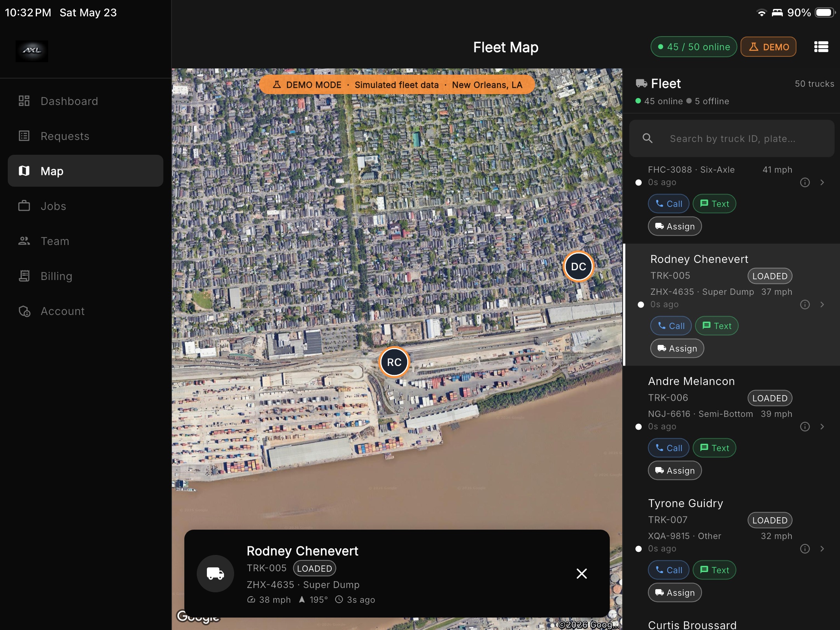This screenshot has width=840, height=630.
Task: Toggle the fleet list panel icon
Action: click(x=821, y=47)
